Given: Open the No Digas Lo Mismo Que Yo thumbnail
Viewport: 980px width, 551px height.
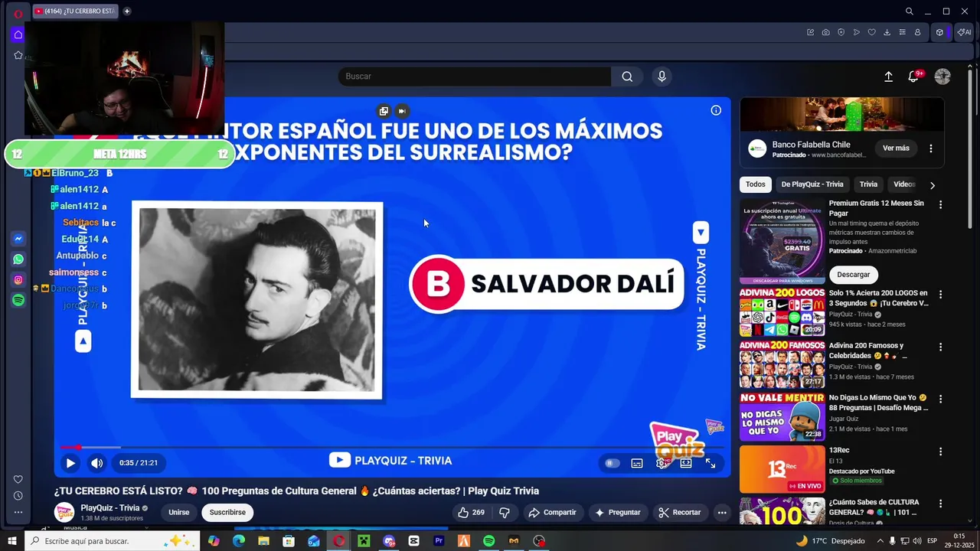Looking at the screenshot, I should pyautogui.click(x=782, y=417).
